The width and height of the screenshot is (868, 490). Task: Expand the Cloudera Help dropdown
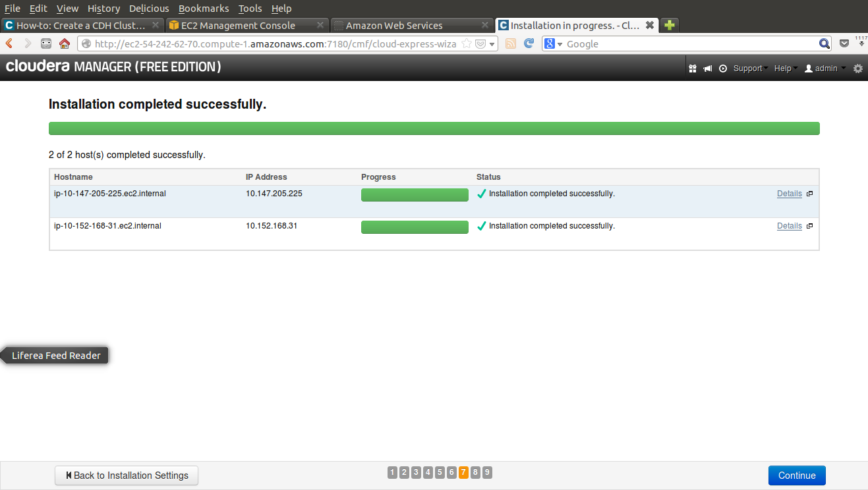click(x=786, y=68)
